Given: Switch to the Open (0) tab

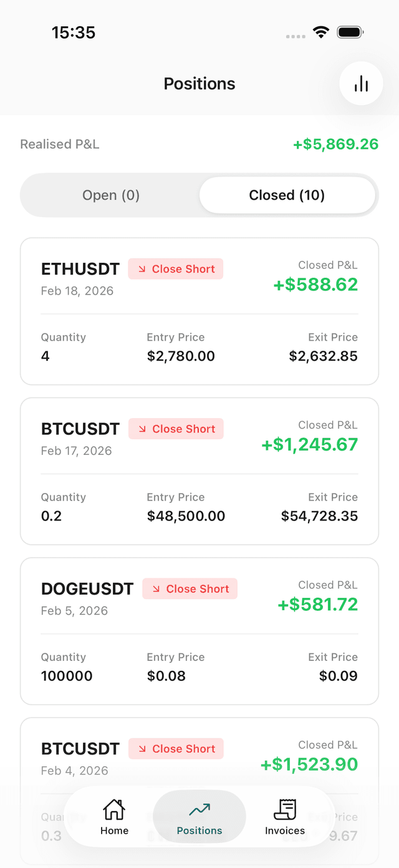Looking at the screenshot, I should click(110, 195).
